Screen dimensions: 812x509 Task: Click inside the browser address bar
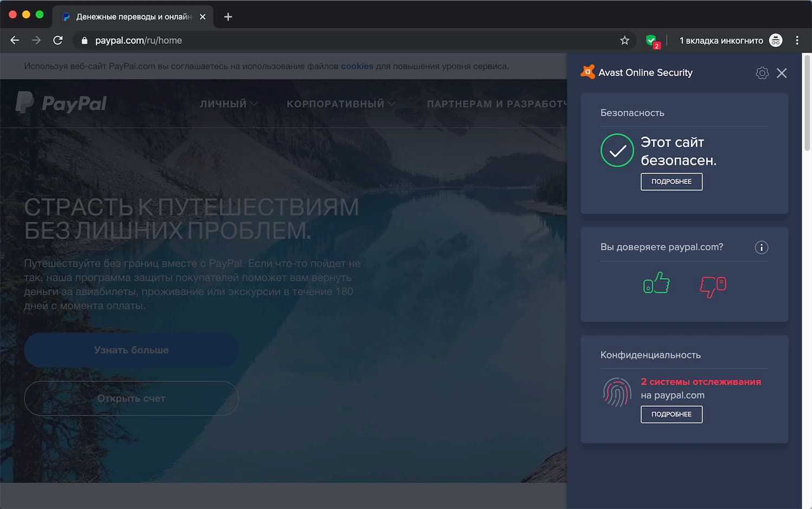217,40
